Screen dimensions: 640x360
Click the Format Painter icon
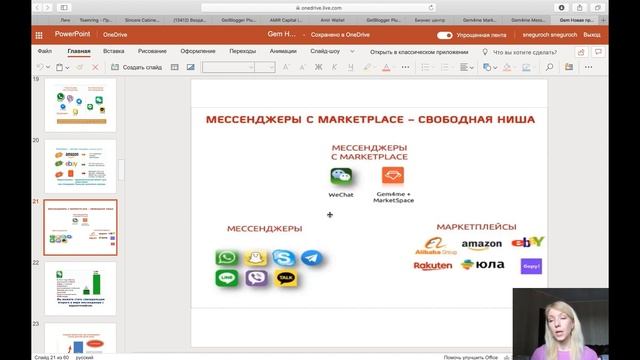[x=80, y=67]
